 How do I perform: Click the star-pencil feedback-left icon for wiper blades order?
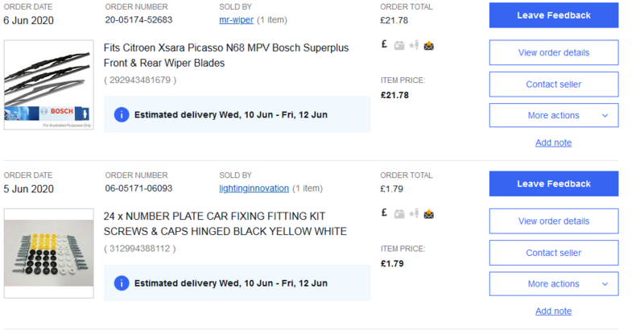click(x=414, y=46)
